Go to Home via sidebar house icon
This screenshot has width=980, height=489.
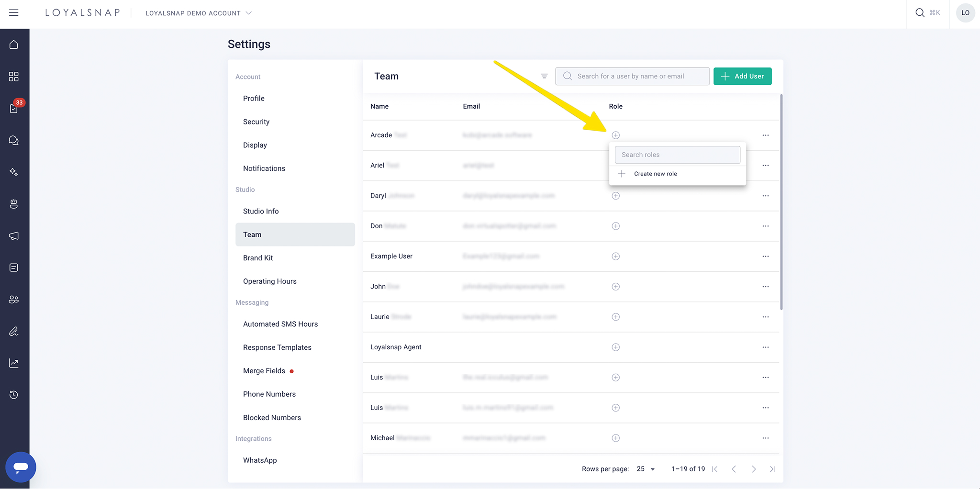pyautogui.click(x=14, y=44)
